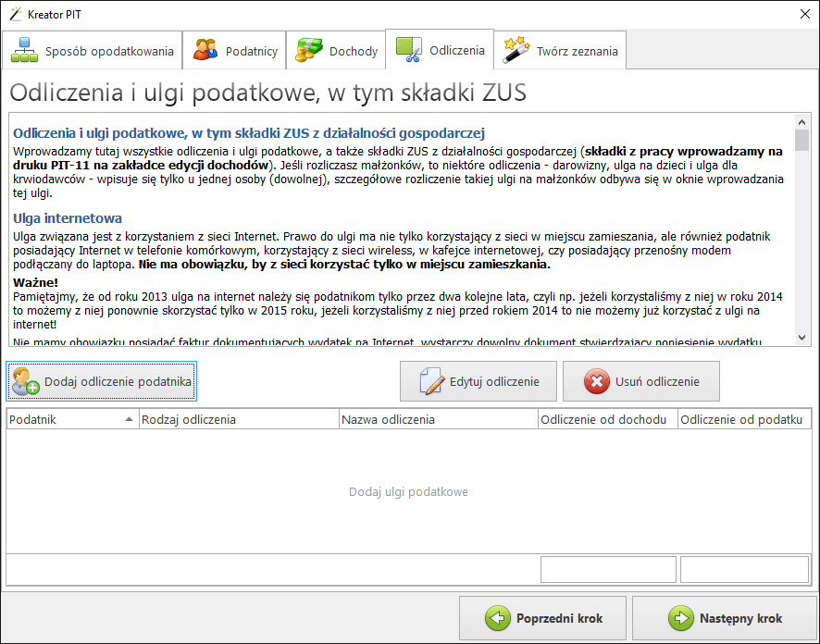This screenshot has height=644, width=820.
Task: Go back with Poprzedni krok button
Action: (x=544, y=618)
